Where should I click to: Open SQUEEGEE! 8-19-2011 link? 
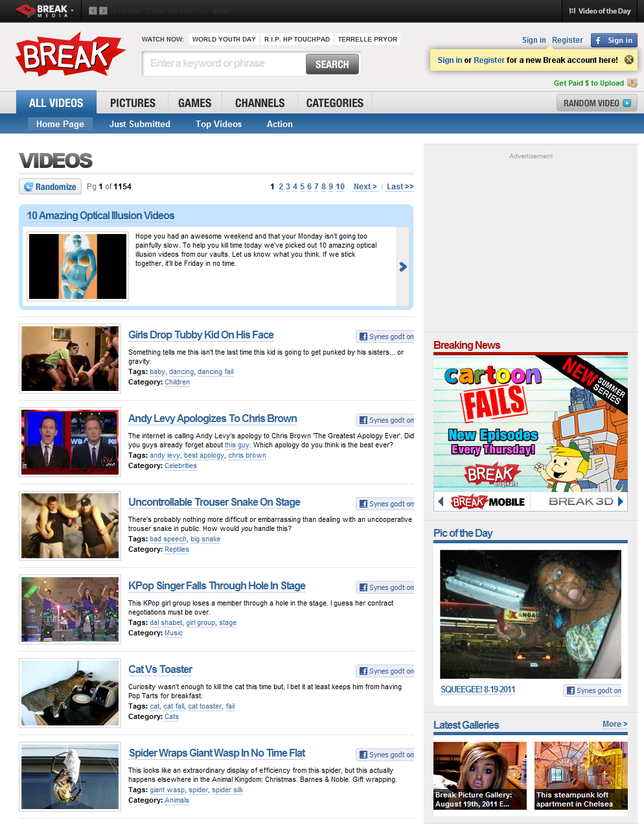(478, 690)
